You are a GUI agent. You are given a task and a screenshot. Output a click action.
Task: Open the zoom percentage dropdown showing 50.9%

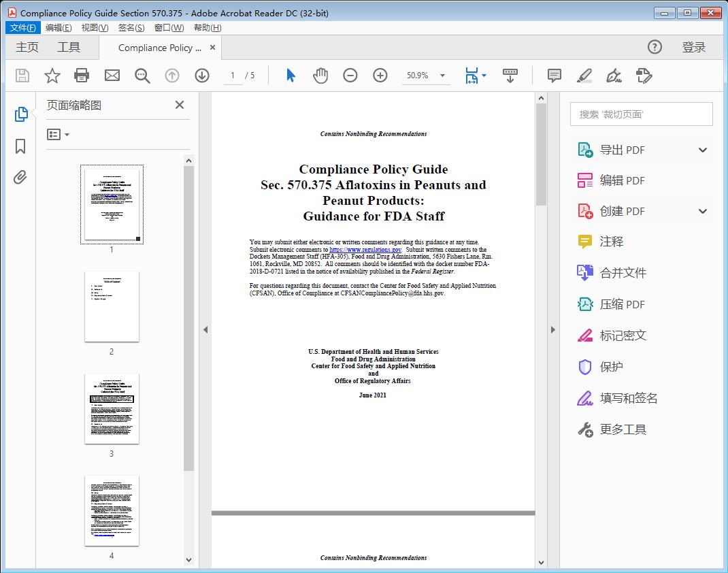[426, 76]
